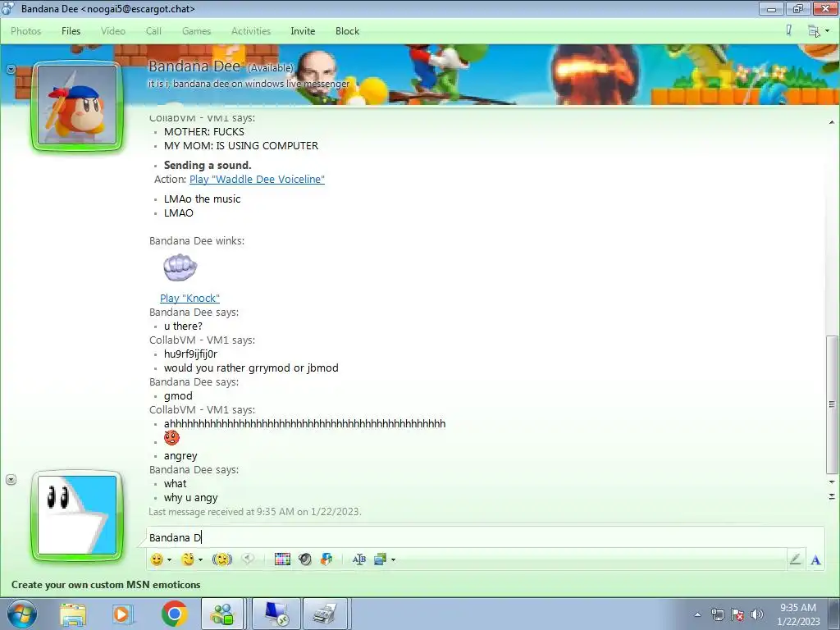Click the message 'why u angy'
840x630 pixels.
(190, 498)
